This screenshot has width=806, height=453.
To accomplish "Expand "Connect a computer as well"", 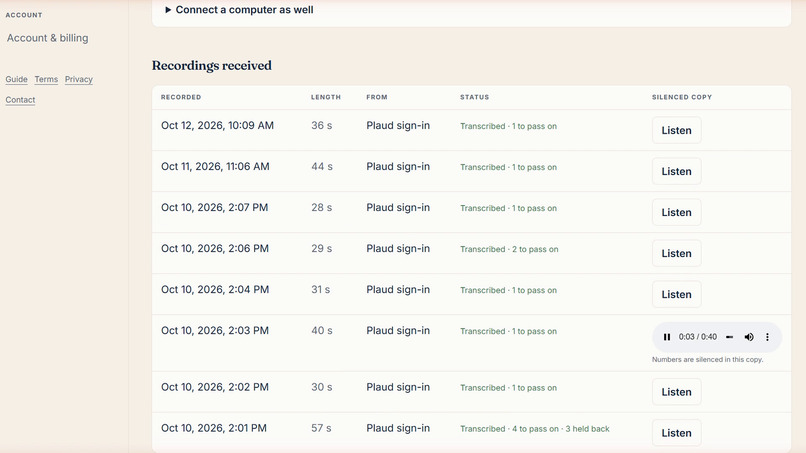I will coord(239,10).
